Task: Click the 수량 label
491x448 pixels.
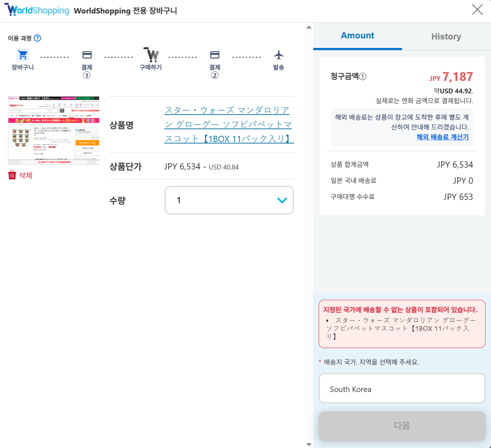Action: click(117, 200)
